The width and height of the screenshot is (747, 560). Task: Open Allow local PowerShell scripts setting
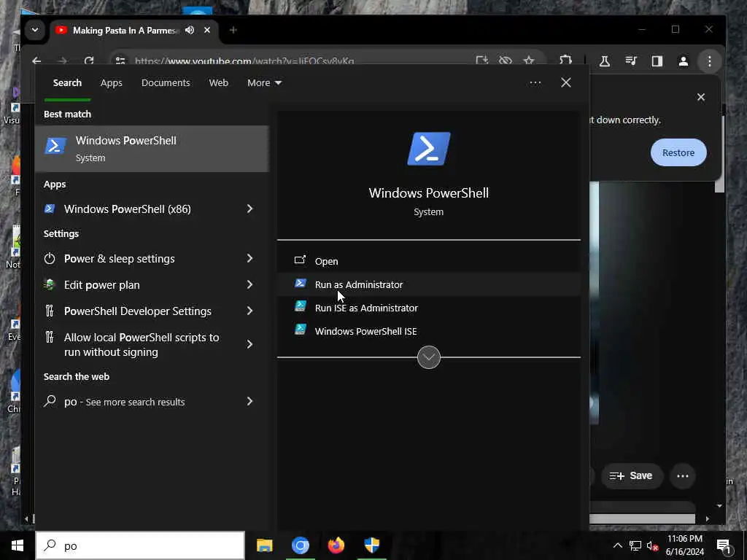coord(142,344)
